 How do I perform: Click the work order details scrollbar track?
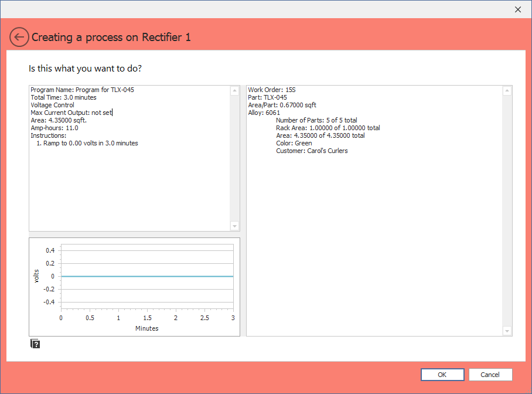[507, 211]
